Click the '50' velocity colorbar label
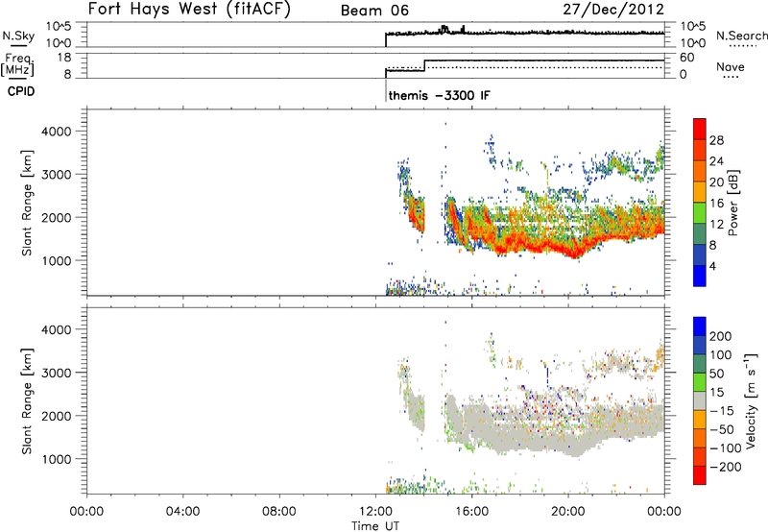This screenshot has width=768, height=532. pyautogui.click(x=716, y=374)
